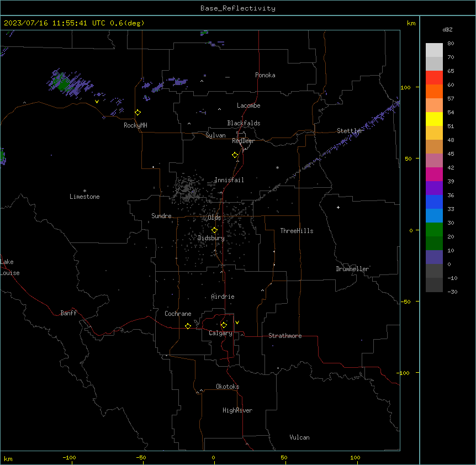
Task: Click the Calgary city label
Action: click(220, 333)
